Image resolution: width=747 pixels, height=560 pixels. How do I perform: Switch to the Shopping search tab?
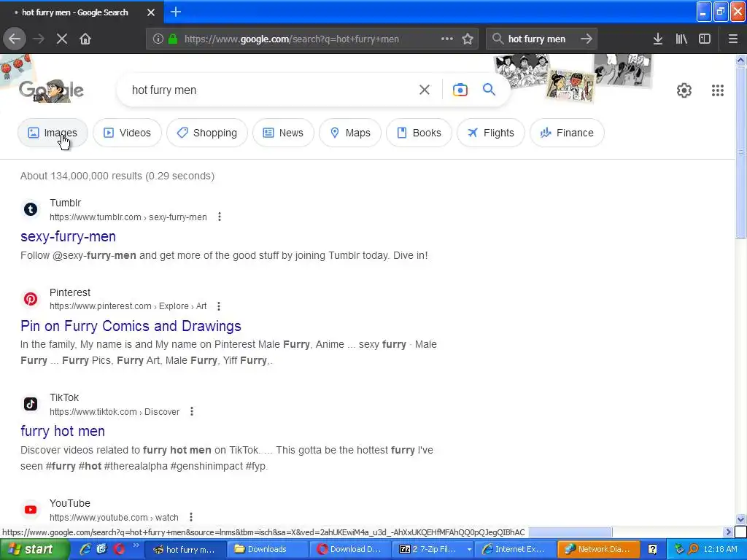click(207, 133)
